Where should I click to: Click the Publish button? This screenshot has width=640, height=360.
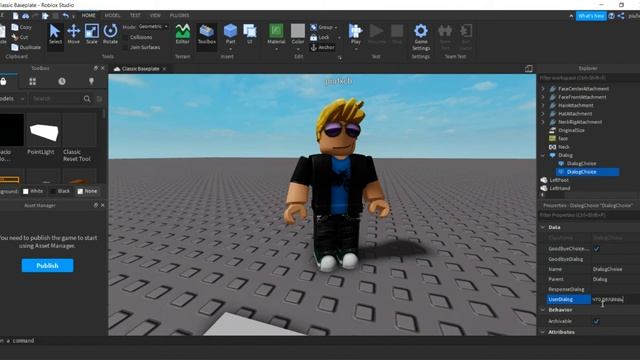[47, 266]
